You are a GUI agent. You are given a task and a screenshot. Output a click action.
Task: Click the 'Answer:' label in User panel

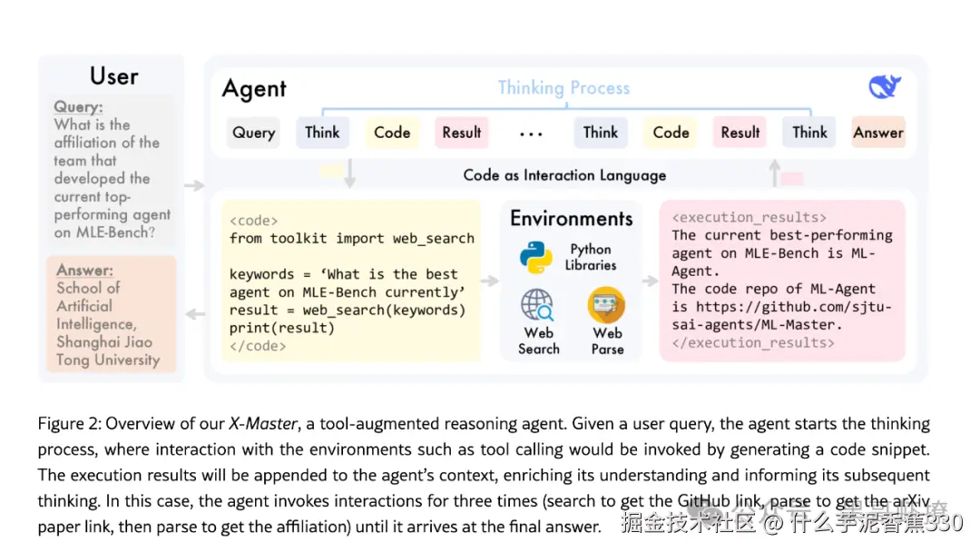pyautogui.click(x=84, y=270)
